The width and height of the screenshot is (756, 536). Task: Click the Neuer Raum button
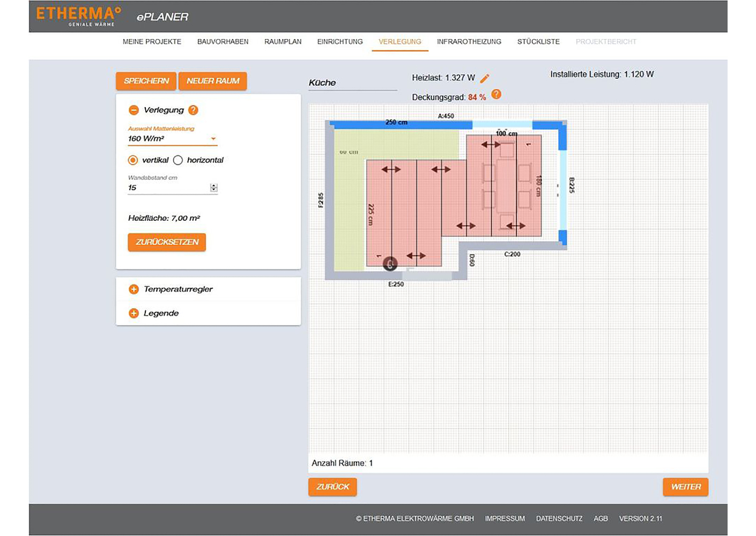pyautogui.click(x=213, y=81)
